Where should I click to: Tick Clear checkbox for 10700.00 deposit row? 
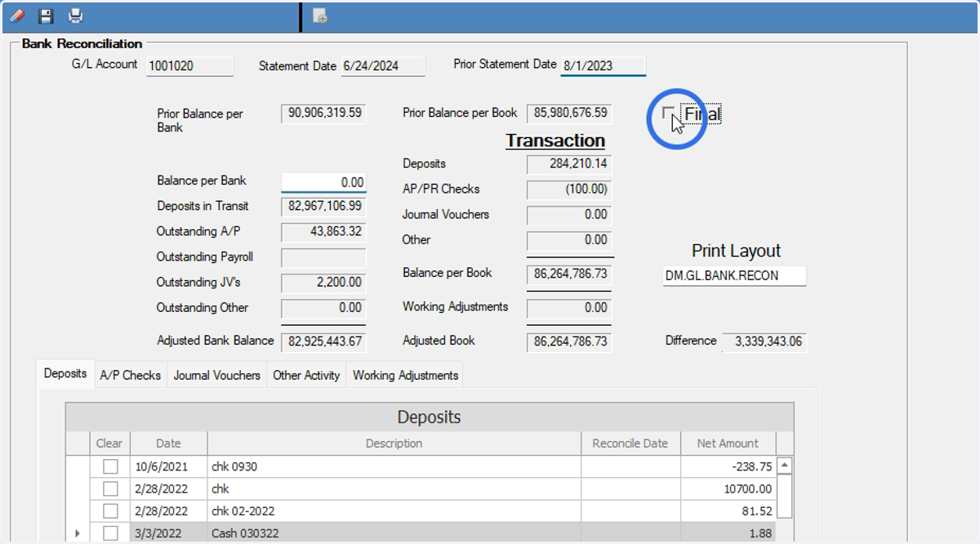(x=109, y=488)
